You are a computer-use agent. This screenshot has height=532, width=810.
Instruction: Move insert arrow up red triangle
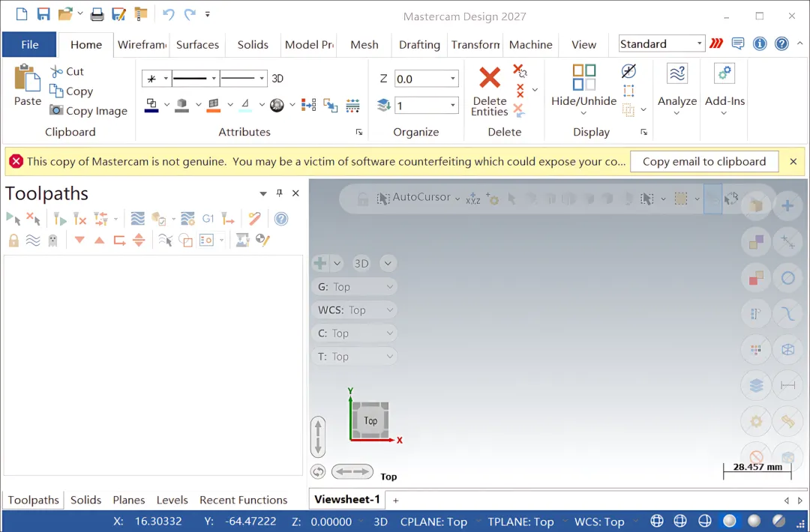(99, 240)
